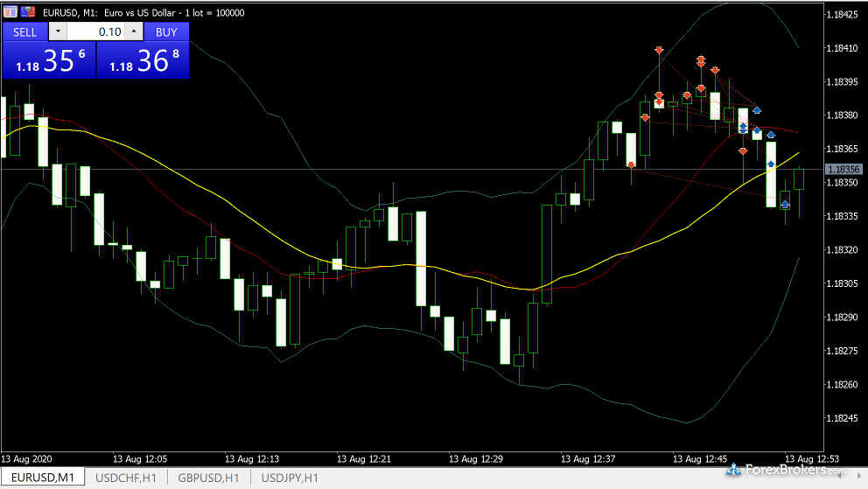Click the 1.18335 price scale label
Viewport: 868px width, 489px height.
842,216
